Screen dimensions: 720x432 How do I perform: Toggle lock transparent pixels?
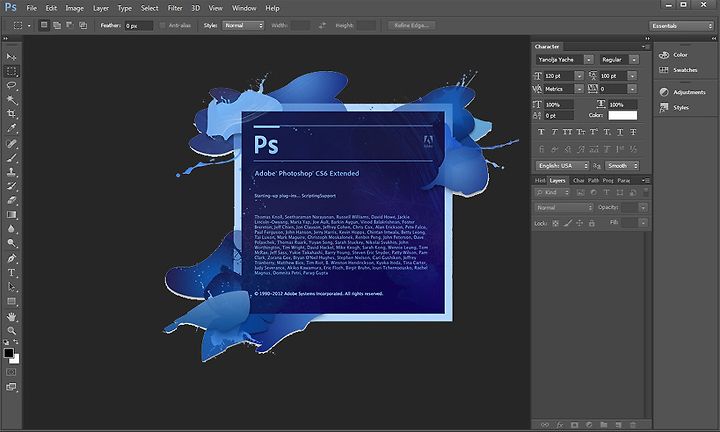(x=556, y=223)
